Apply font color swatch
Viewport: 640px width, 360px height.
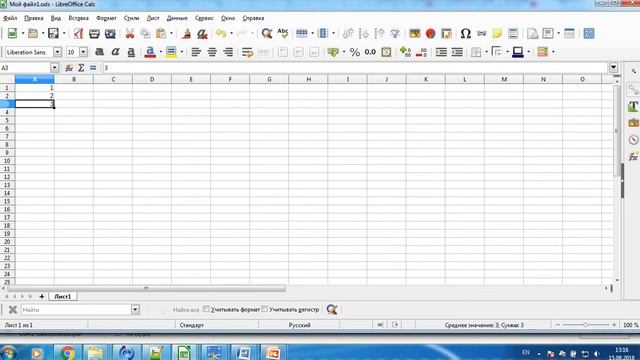(150, 52)
